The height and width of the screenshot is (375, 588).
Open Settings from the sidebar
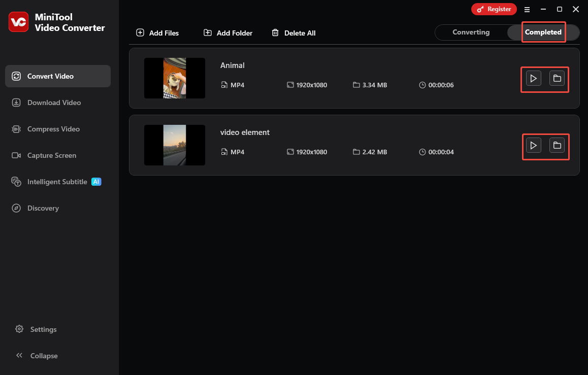pos(43,329)
